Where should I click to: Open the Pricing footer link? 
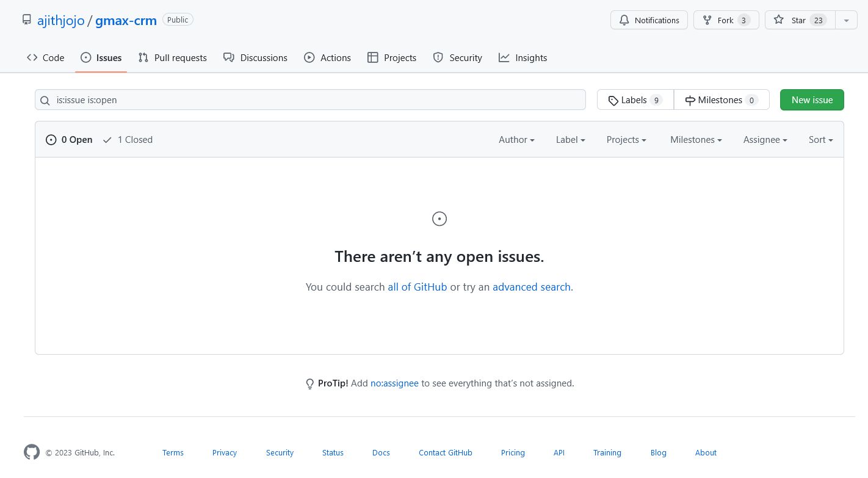coord(513,453)
